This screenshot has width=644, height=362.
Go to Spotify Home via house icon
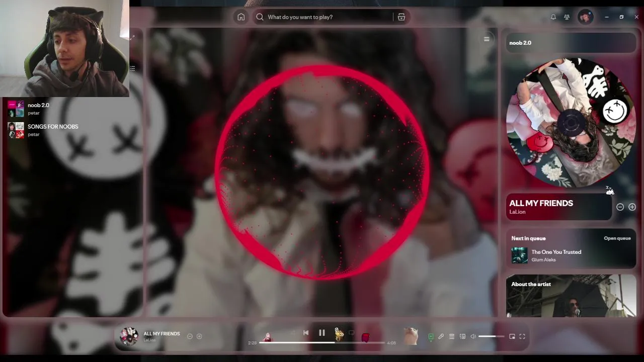pyautogui.click(x=241, y=17)
